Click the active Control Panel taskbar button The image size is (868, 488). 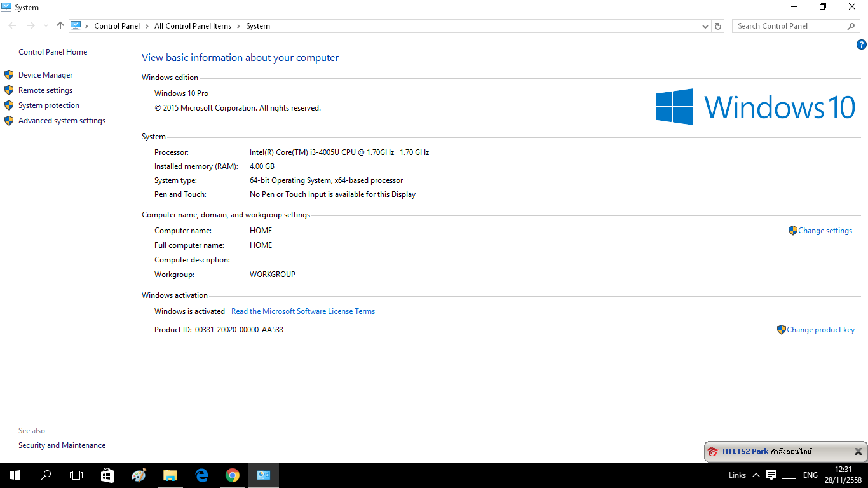click(x=264, y=475)
